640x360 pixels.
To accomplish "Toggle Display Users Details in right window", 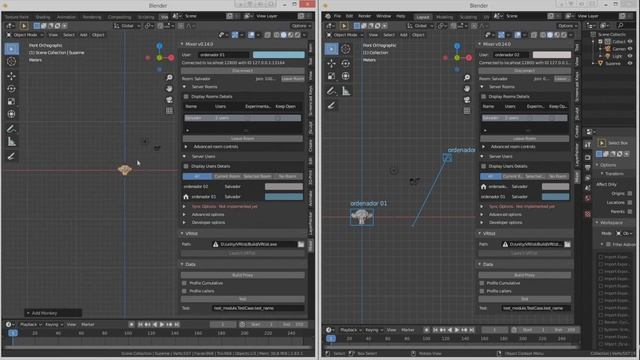I will click(484, 166).
